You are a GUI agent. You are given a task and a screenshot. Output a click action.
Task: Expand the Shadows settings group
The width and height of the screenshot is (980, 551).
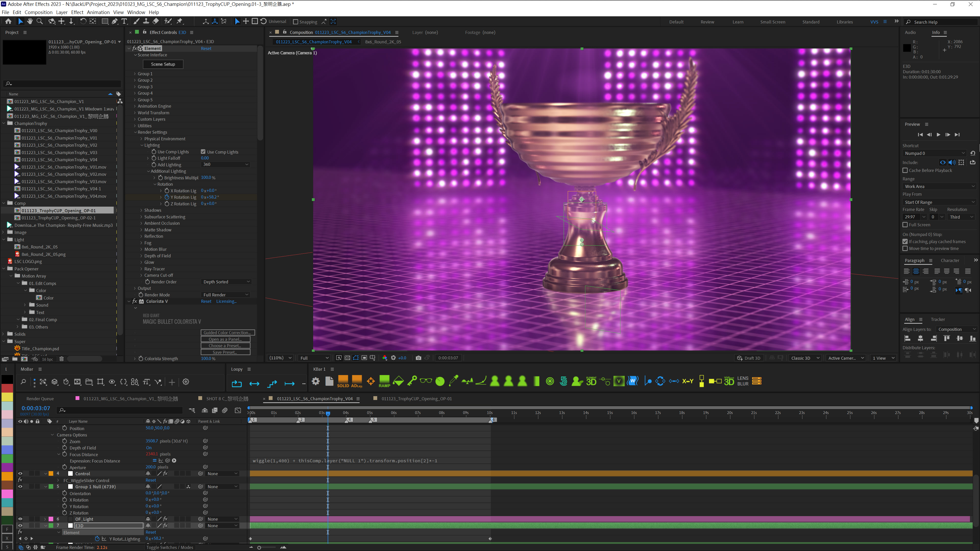(141, 210)
